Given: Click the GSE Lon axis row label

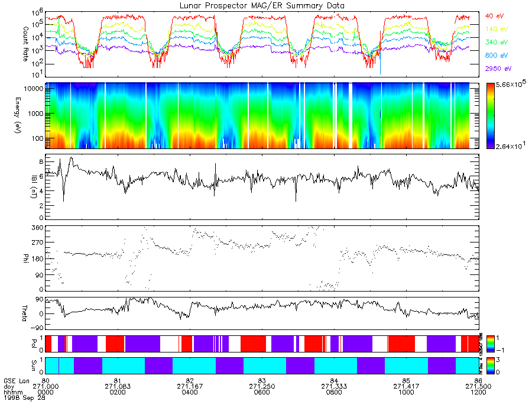Looking at the screenshot, I should [17, 381].
